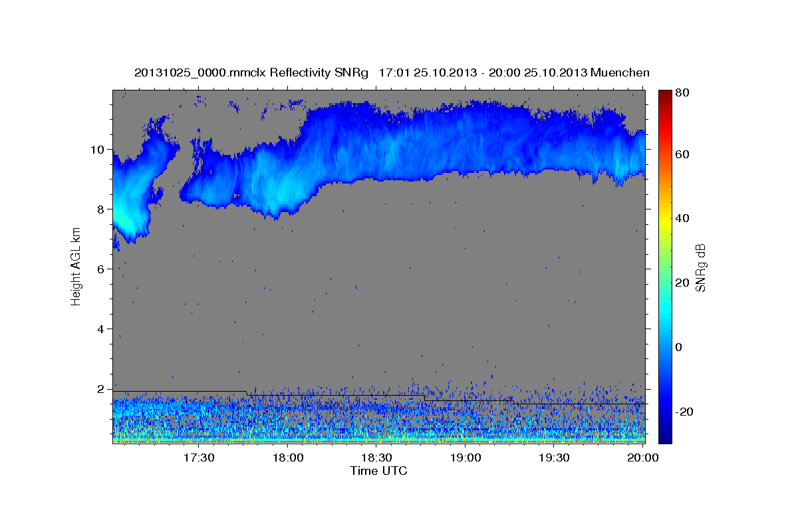
Task: Click the colorbar value 80
Action: 684,93
